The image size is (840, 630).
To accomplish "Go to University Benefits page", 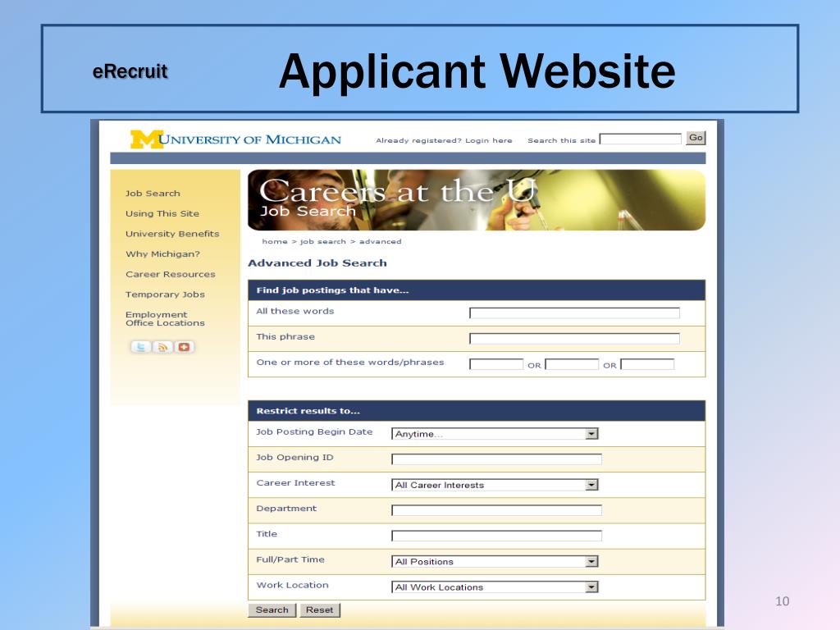I will (172, 234).
